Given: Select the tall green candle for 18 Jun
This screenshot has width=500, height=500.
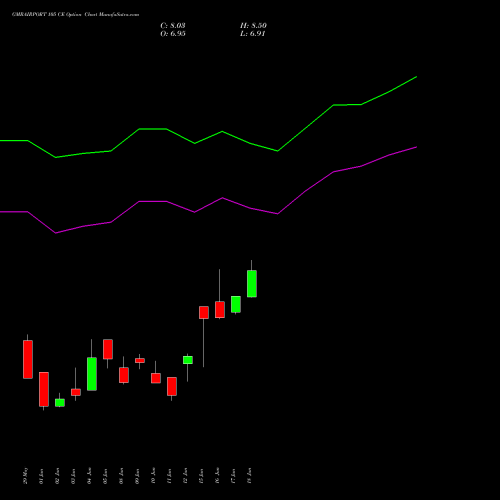Looking at the screenshot, I should point(252,283).
